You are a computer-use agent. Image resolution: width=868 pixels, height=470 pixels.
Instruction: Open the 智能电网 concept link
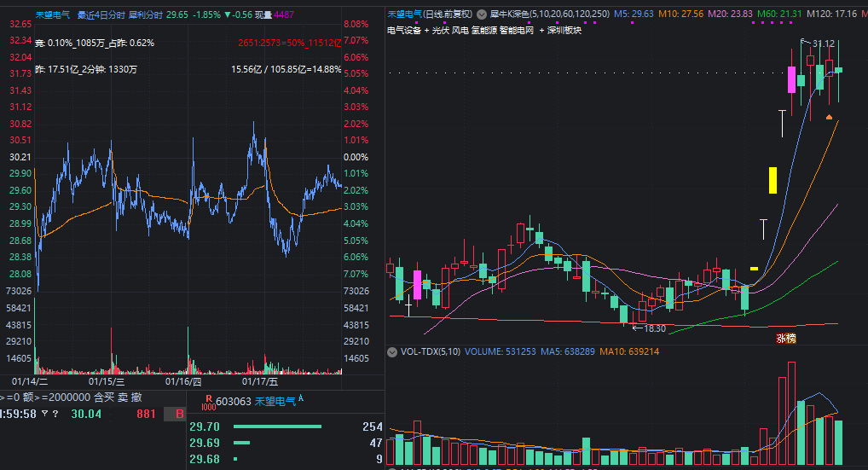516,30
